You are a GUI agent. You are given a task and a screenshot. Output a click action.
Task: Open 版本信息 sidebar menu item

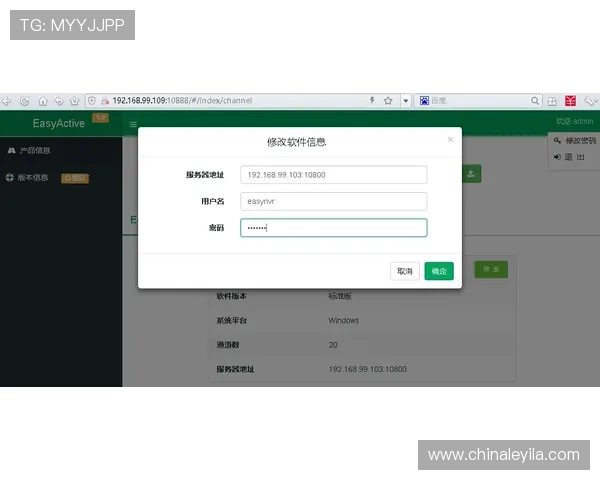tap(27, 178)
